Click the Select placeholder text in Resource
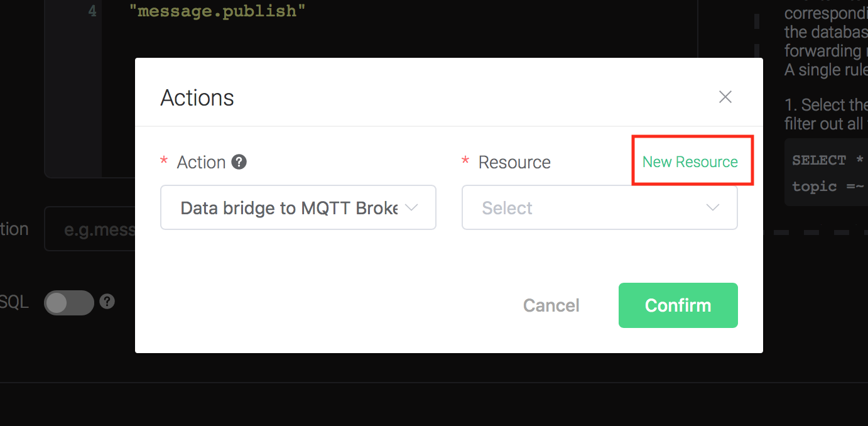 pos(507,208)
